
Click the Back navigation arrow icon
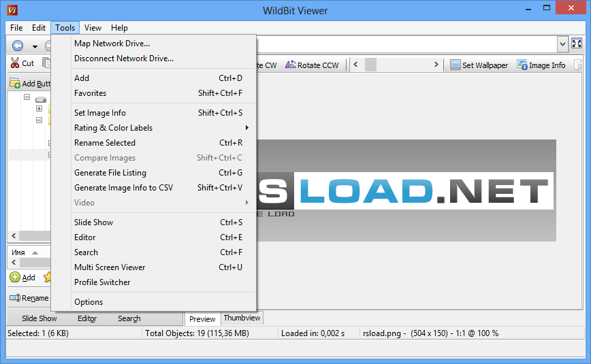(x=17, y=46)
